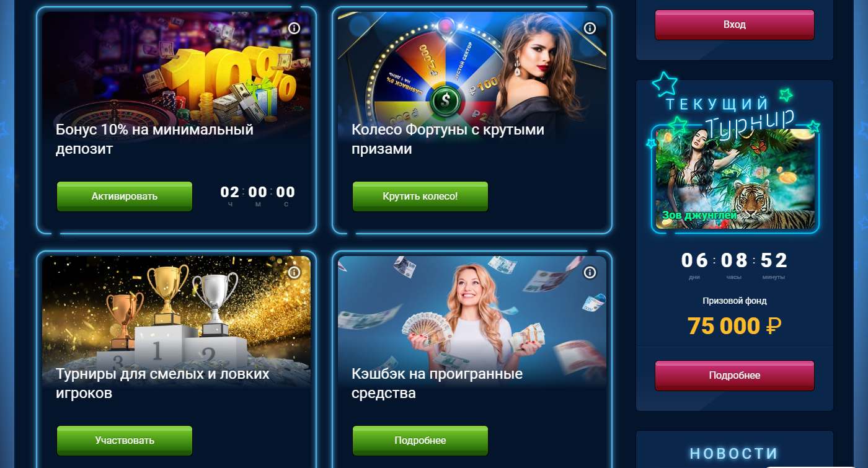Show info icon on tournaments card
Viewport: 868px width, 468px height.
294,273
